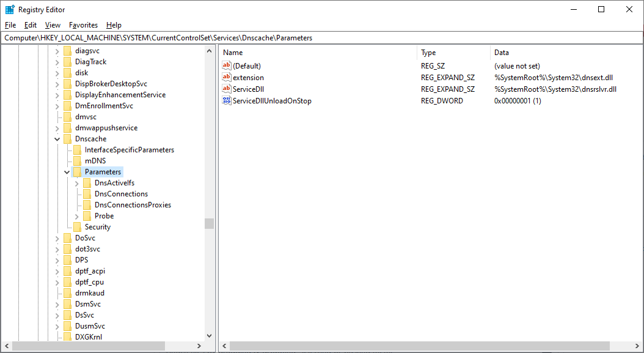Viewport: 644px width, 353px height.
Task: Open the Edit menu
Action: [31, 25]
